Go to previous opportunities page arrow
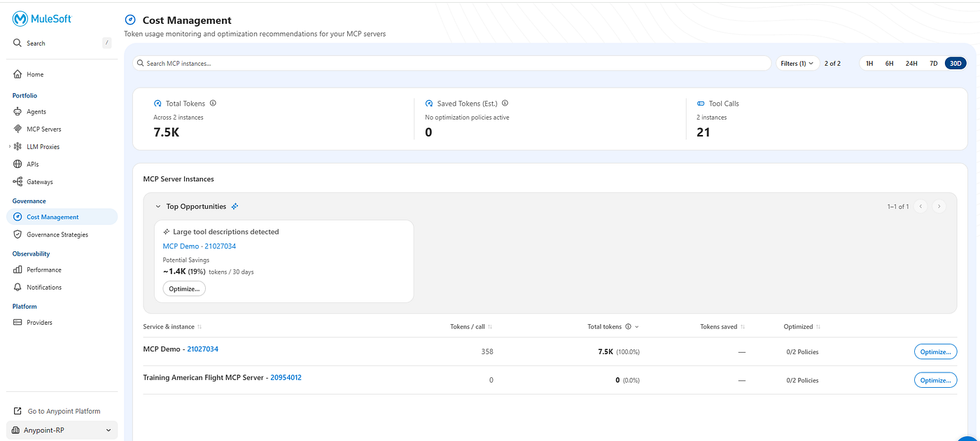The image size is (980, 441). click(x=920, y=206)
